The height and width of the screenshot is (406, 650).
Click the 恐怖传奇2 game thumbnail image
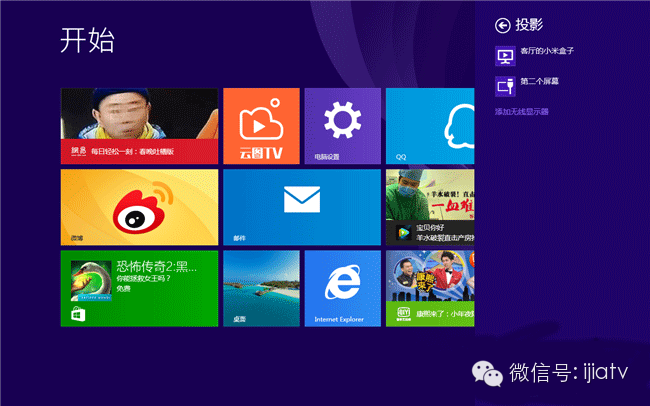pos(91,281)
